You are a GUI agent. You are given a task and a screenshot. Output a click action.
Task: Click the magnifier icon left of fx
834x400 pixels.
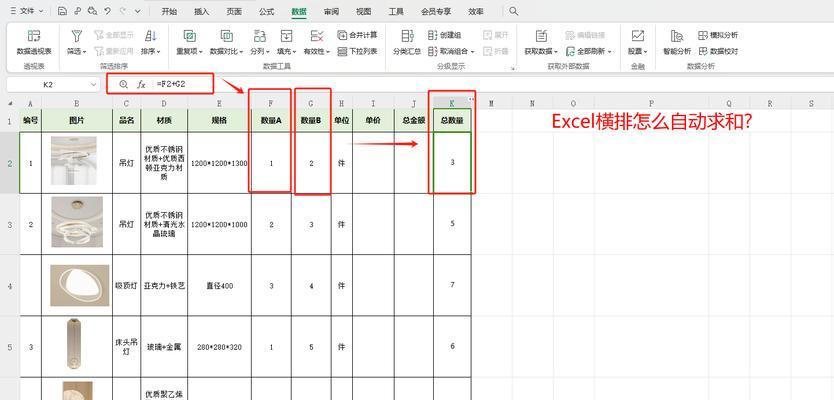[123, 84]
